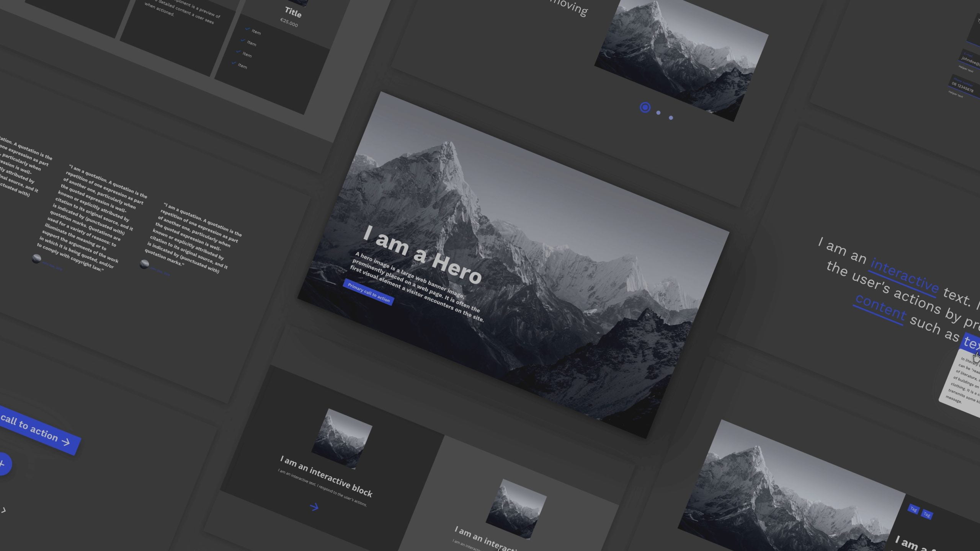This screenshot has height=551, width=980.
Task: Click avatar under quote ending 'quotation marks.'
Action: pos(144,264)
